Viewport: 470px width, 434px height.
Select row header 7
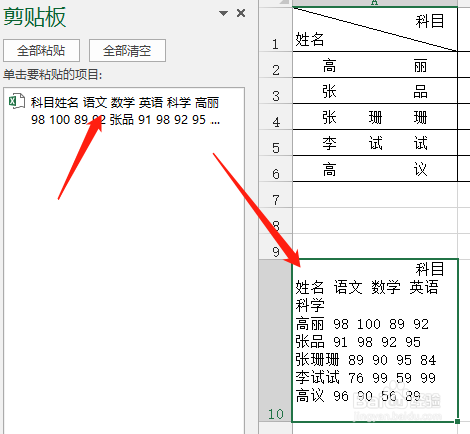(x=276, y=195)
